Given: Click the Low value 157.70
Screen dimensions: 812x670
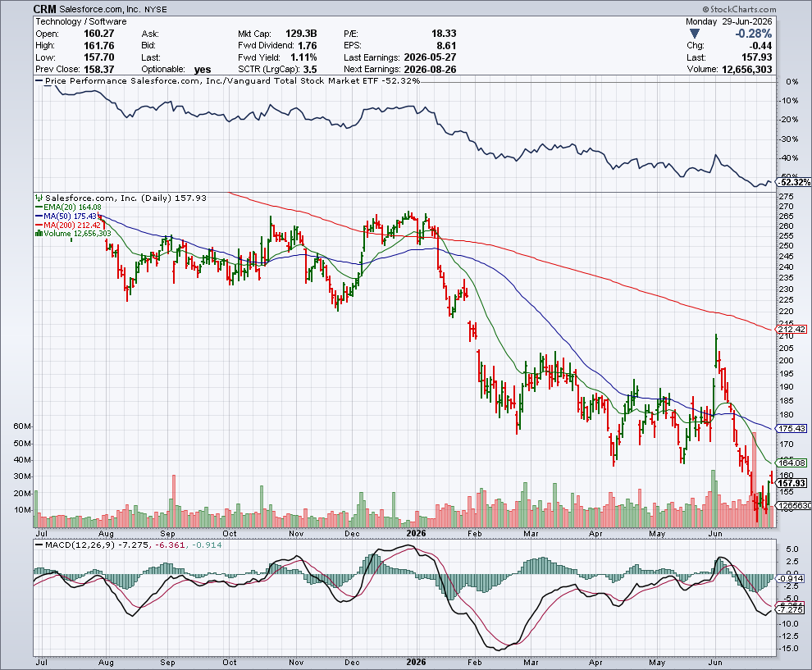Looking at the screenshot, I should click(99, 57).
